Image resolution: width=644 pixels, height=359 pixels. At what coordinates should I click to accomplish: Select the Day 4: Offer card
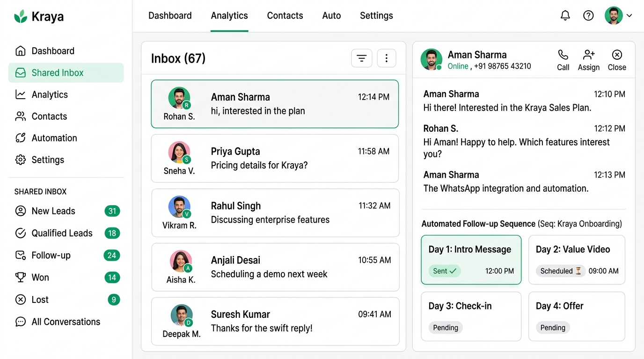tap(577, 316)
